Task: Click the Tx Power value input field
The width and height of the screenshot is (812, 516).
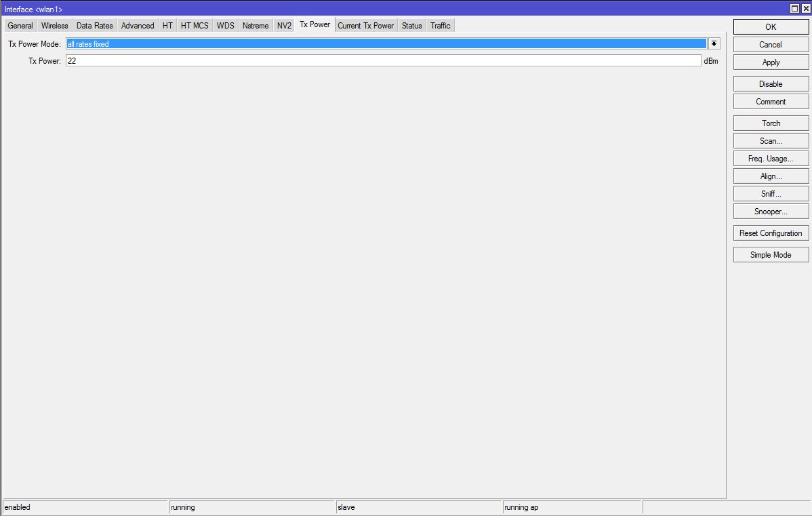Action: pyautogui.click(x=383, y=61)
